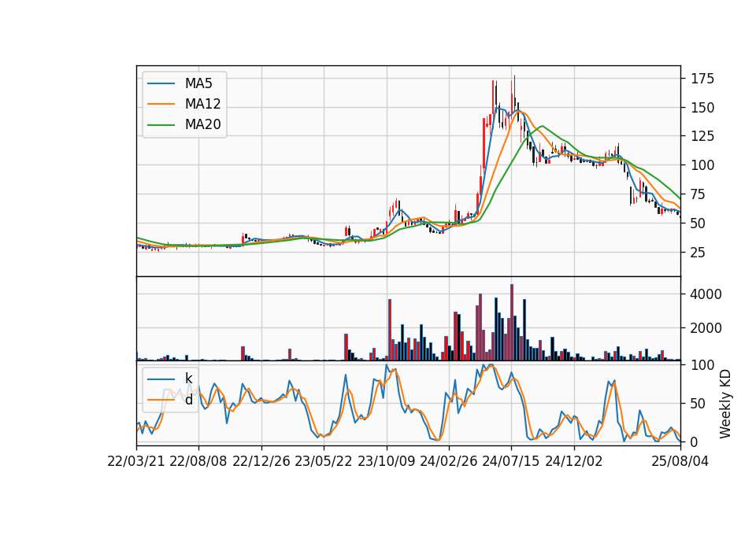Click the Weekly KD axis title
The width and height of the screenshot is (756, 543).
[724, 404]
